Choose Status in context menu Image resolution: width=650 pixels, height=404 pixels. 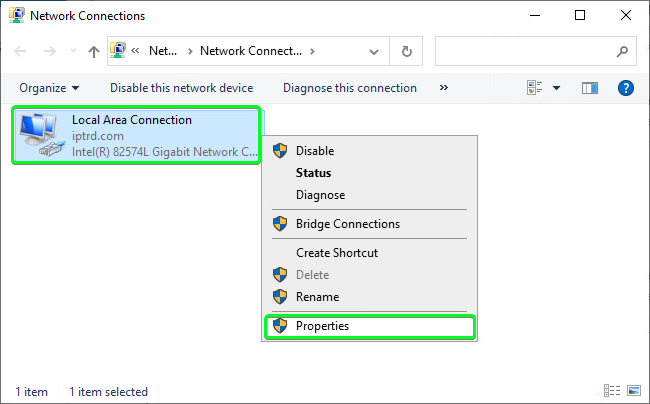(369, 173)
